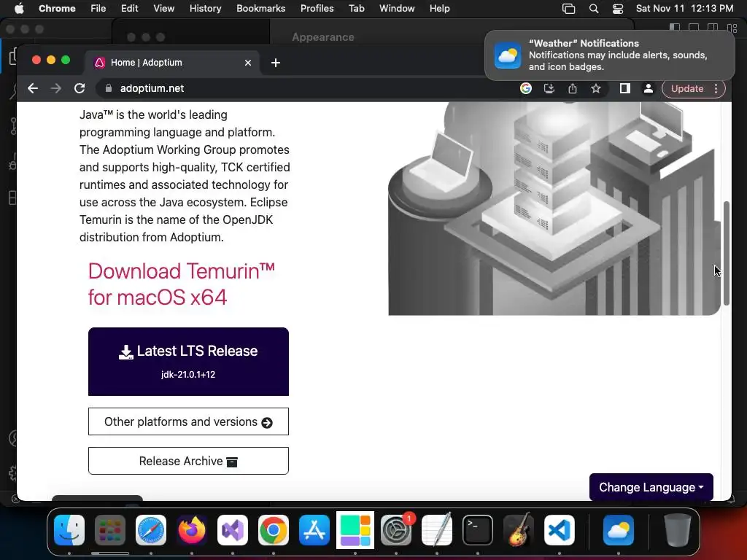Viewport: 747px width, 560px height.
Task: Open the Bookmarks menu
Action: 261,9
